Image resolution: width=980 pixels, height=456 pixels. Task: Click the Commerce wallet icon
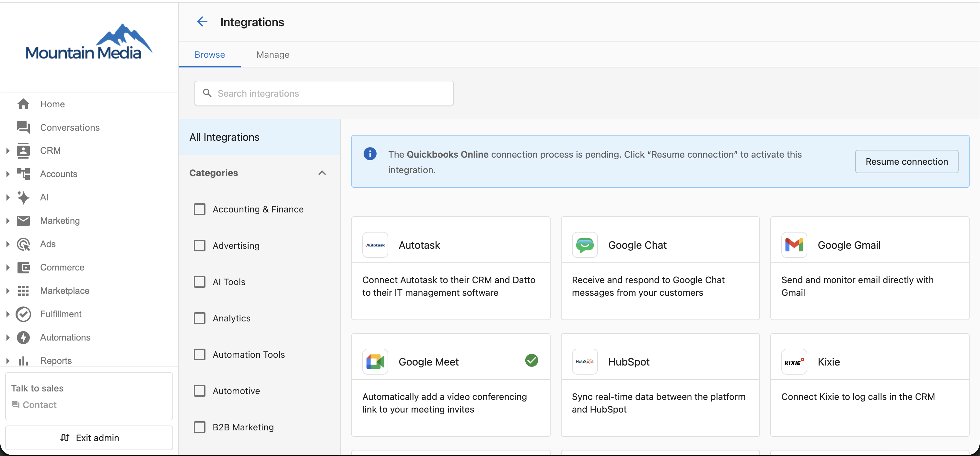pyautogui.click(x=23, y=267)
